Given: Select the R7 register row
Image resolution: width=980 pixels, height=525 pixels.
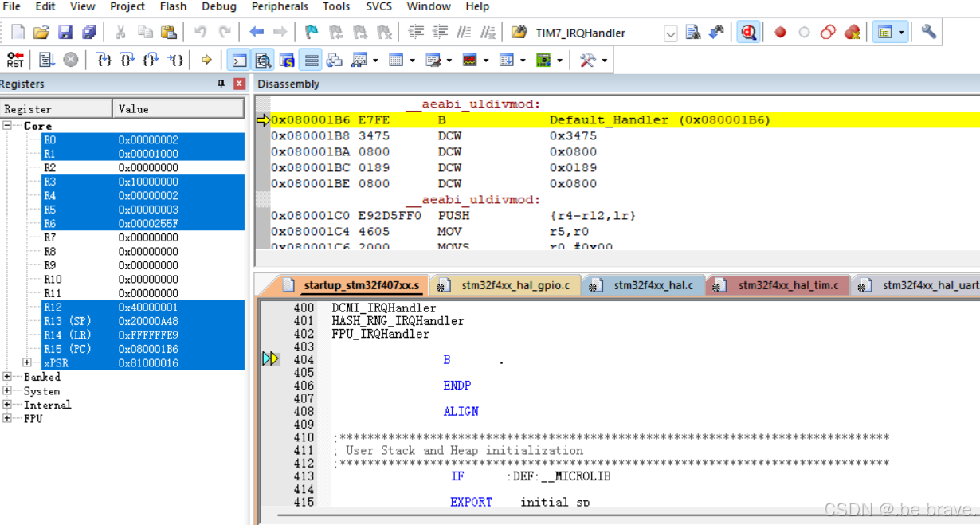Looking at the screenshot, I should (48, 237).
